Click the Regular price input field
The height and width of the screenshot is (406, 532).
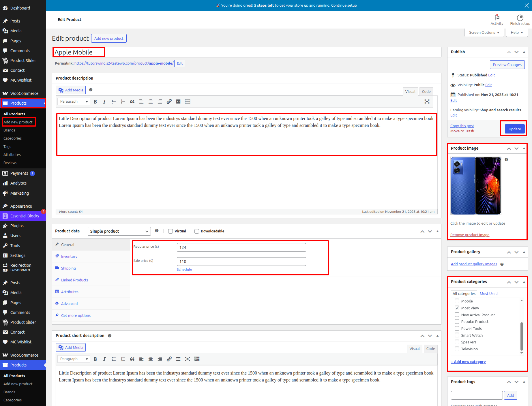point(241,247)
